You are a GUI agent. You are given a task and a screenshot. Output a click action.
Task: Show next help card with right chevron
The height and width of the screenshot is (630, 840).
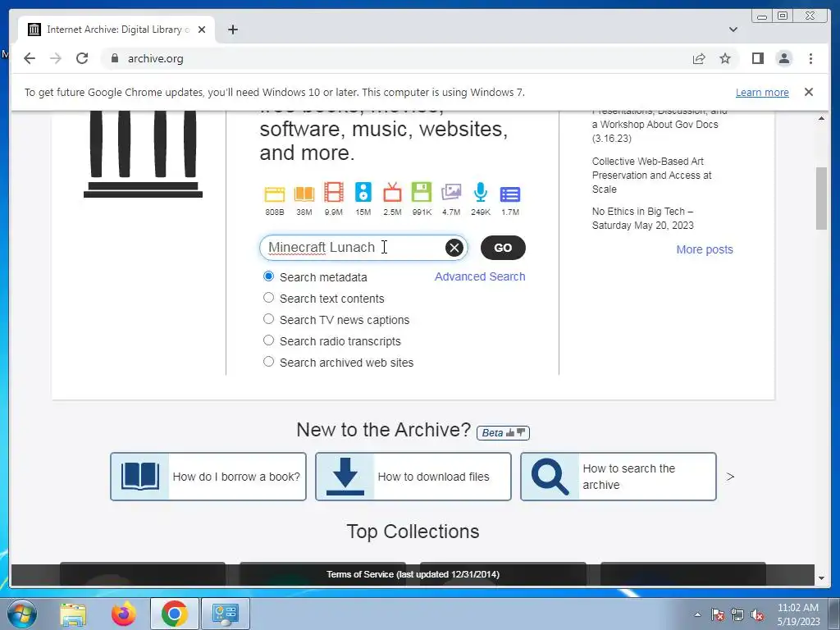[x=729, y=477]
